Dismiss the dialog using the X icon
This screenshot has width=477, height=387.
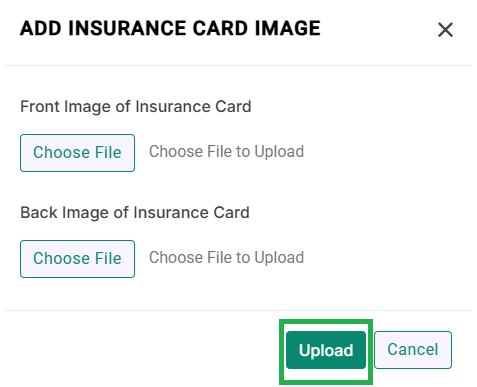tap(445, 30)
